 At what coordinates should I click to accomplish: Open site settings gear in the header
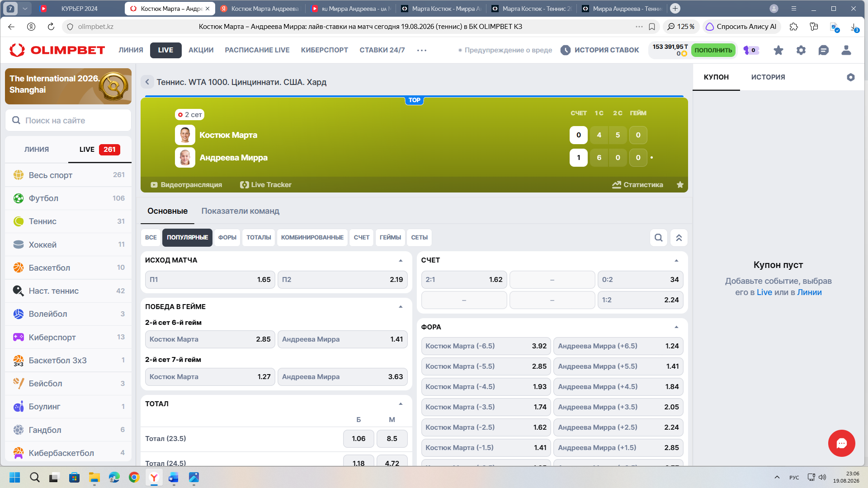point(801,50)
